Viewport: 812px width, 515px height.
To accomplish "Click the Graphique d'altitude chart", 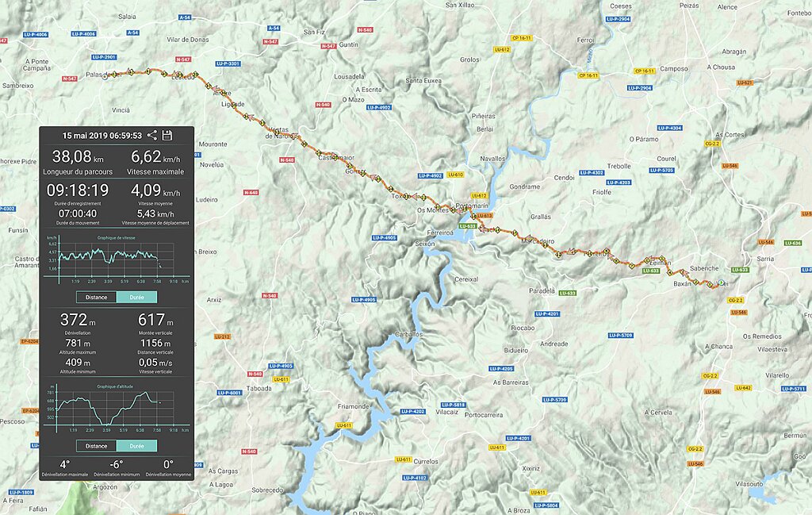I will pos(117,408).
